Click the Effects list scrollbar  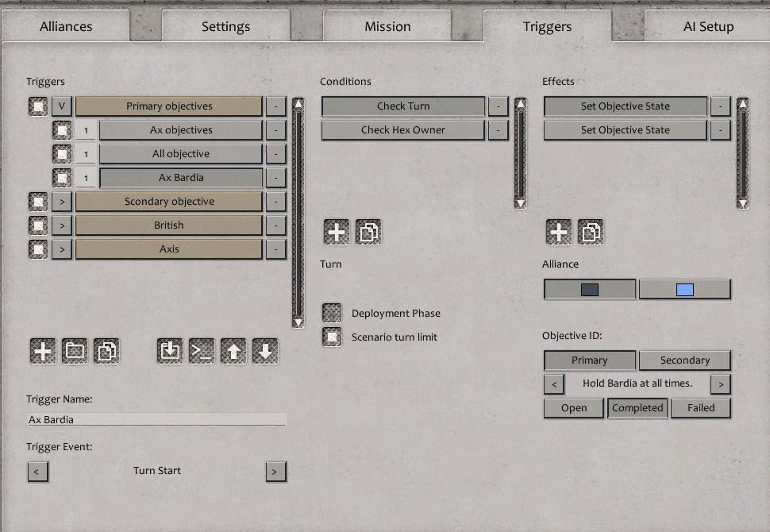[x=743, y=153]
